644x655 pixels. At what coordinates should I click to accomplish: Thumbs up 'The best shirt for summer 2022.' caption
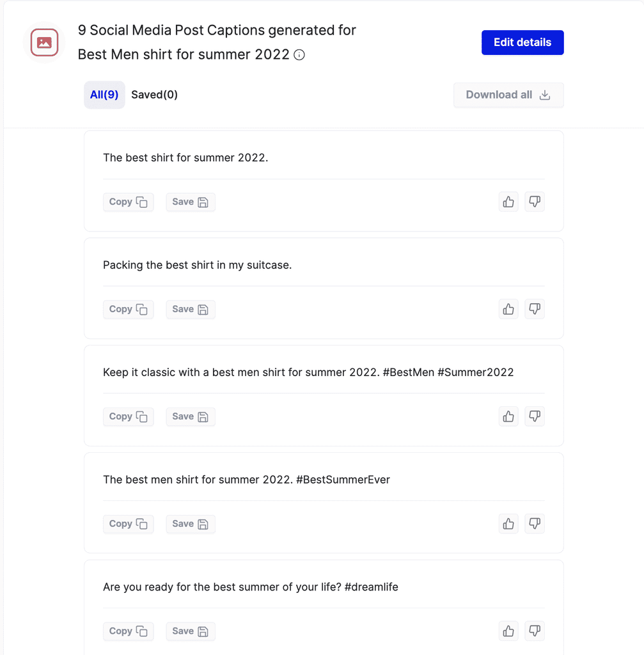[x=508, y=201]
